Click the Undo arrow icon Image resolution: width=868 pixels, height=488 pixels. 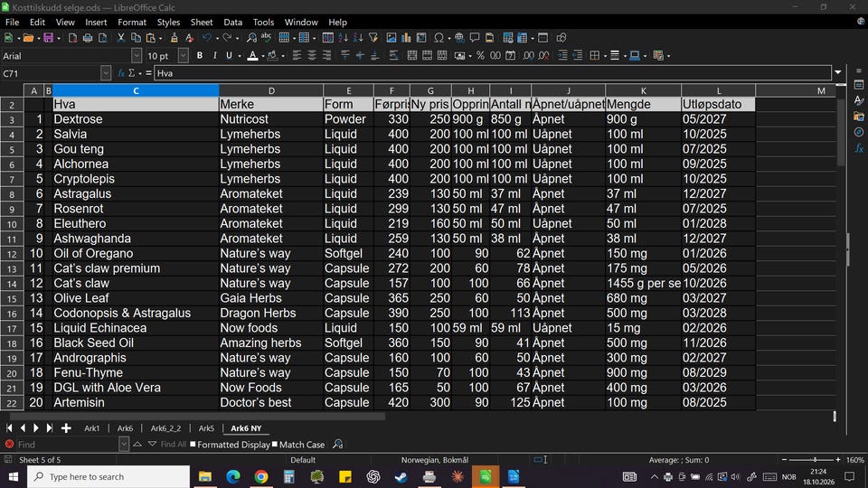click(207, 38)
